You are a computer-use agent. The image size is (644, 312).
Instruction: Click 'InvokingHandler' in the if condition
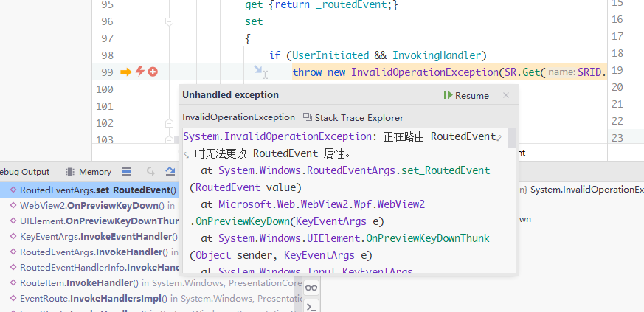coord(436,55)
